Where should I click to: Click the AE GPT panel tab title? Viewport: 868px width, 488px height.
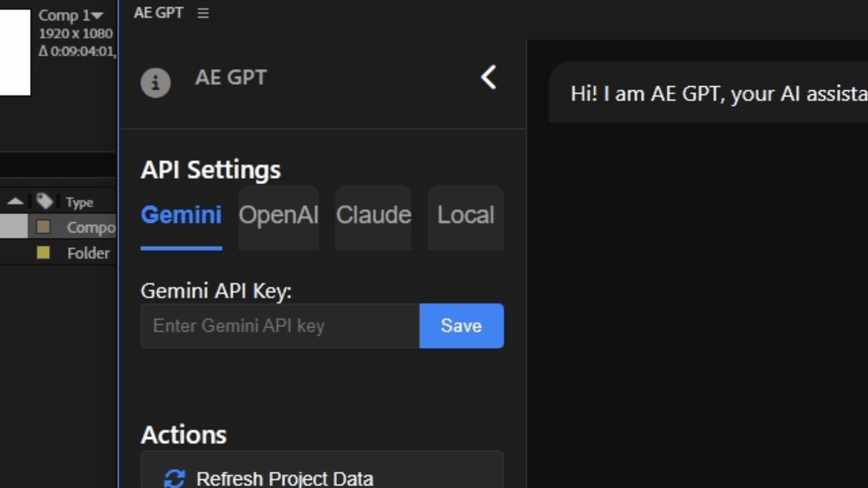[158, 13]
